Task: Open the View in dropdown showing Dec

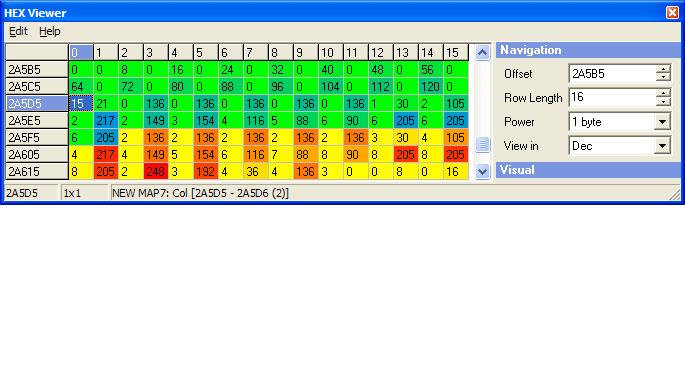Action: click(x=662, y=146)
